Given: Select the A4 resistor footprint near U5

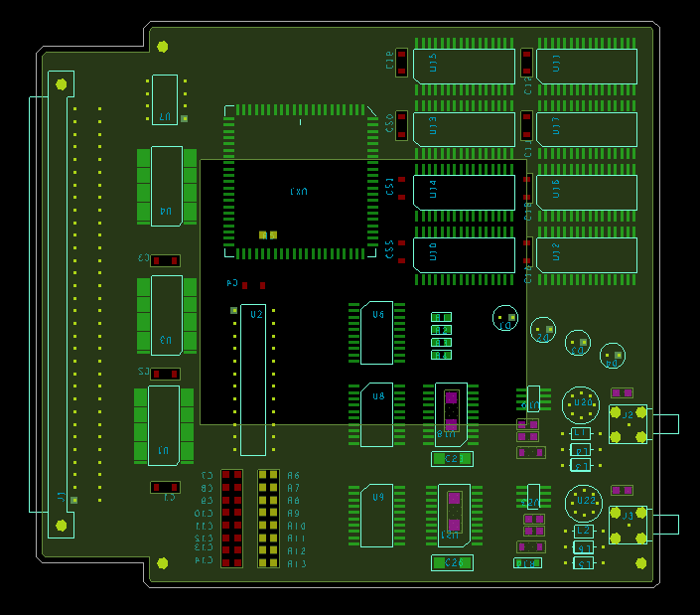Looking at the screenshot, I should tap(441, 355).
